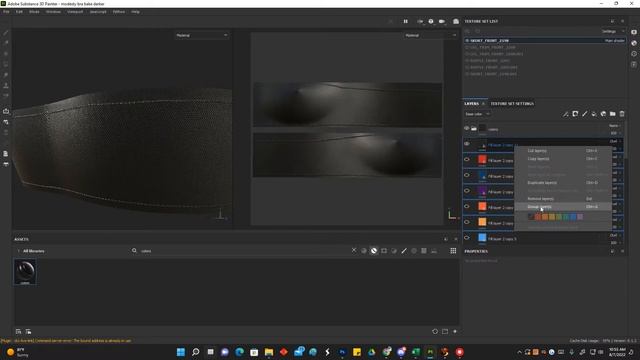Screen dimensions: 640x360
Task: Click the add smart material icon in Layers
Action: [x=603, y=114]
